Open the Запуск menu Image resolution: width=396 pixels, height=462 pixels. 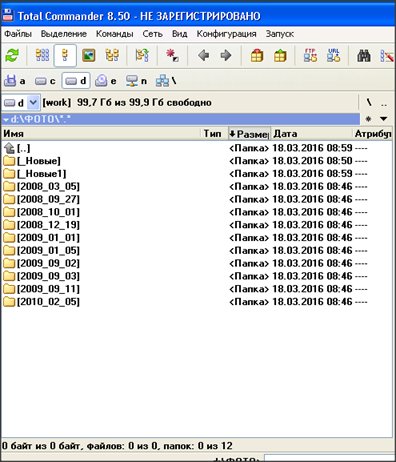(280, 34)
